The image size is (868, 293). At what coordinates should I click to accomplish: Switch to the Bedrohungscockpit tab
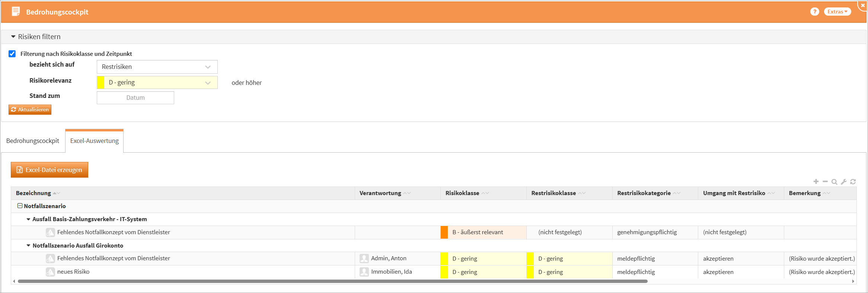point(33,141)
